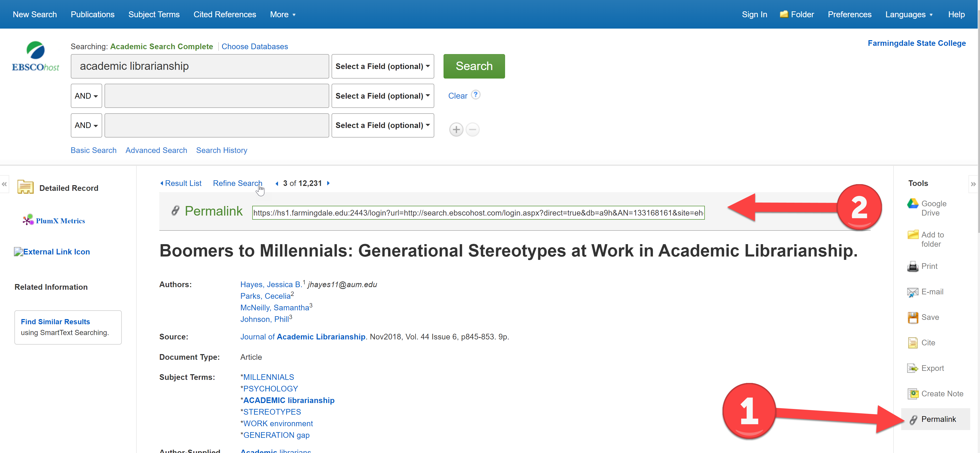
Task: Collapse the left sidebar panel
Action: 4,184
